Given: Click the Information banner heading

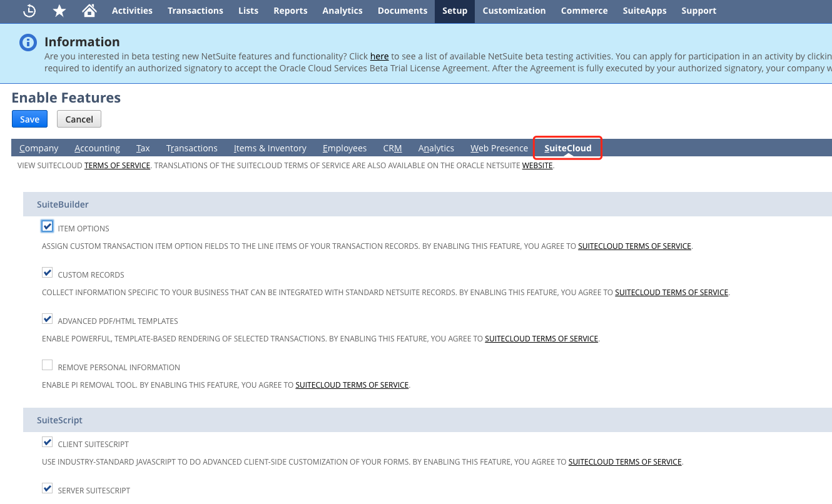Looking at the screenshot, I should 82,42.
